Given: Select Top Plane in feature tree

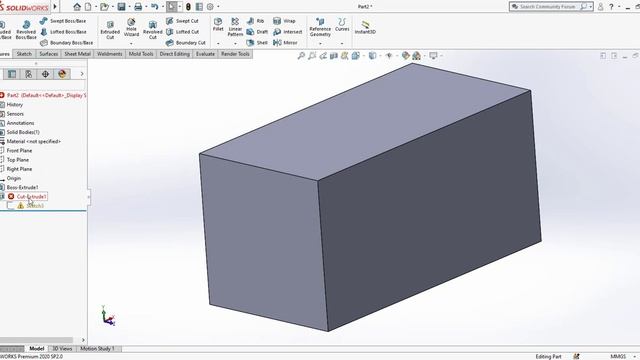Looking at the screenshot, I should point(18,160).
